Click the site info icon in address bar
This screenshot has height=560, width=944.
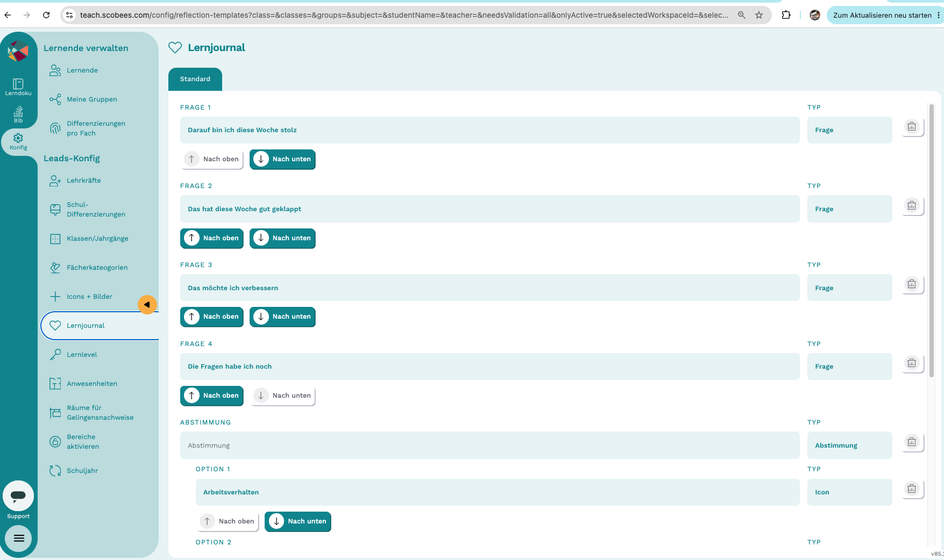click(x=69, y=15)
